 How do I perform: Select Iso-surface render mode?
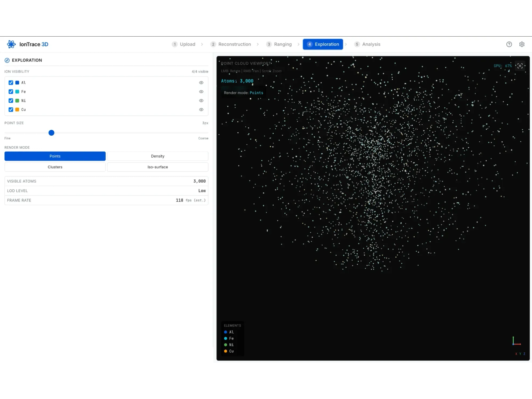[x=158, y=167]
